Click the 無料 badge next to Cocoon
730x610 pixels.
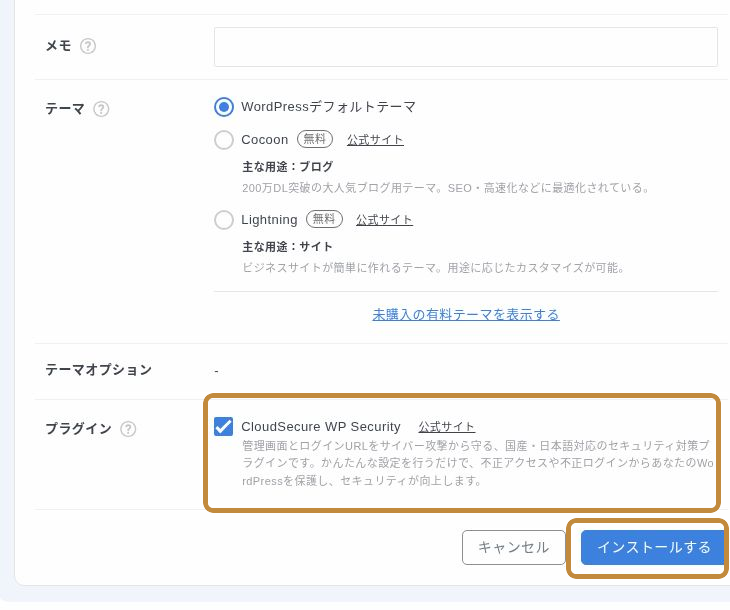[x=315, y=139]
